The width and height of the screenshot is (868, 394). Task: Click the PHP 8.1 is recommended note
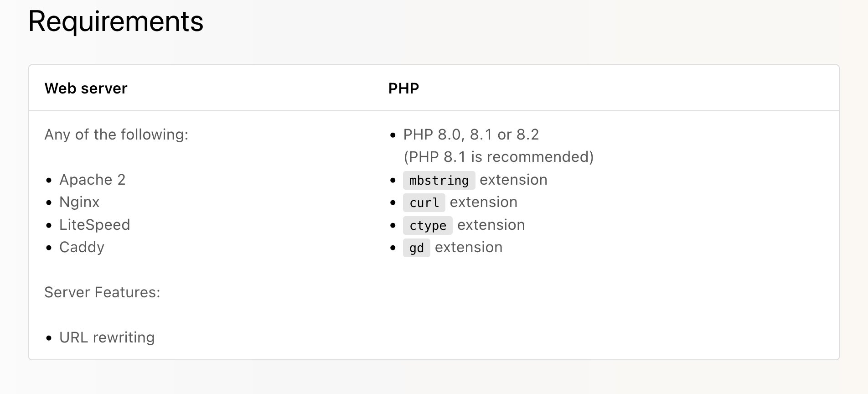coord(499,157)
